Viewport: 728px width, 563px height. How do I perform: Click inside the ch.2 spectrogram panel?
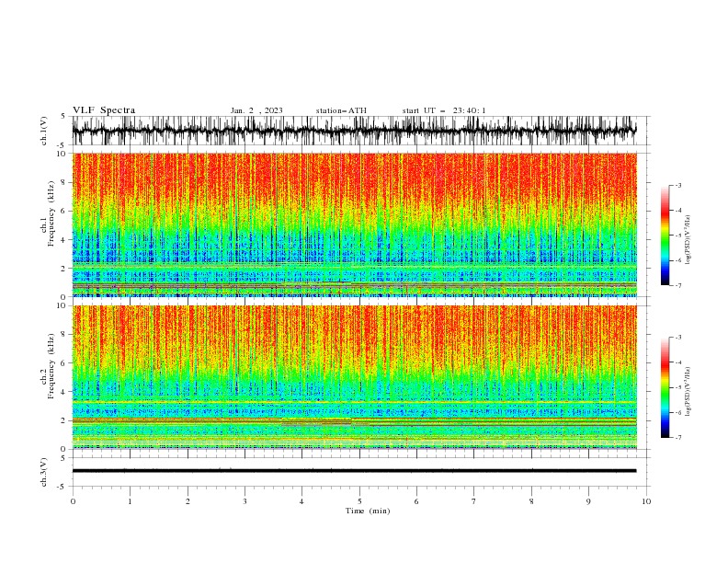pyautogui.click(x=354, y=377)
